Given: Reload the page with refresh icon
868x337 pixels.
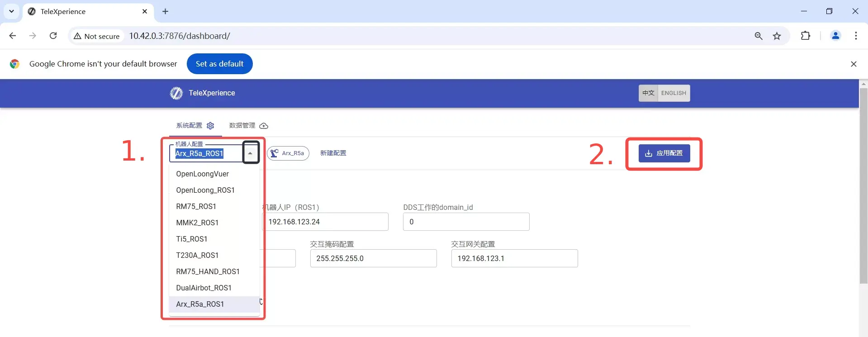Looking at the screenshot, I should [x=53, y=36].
